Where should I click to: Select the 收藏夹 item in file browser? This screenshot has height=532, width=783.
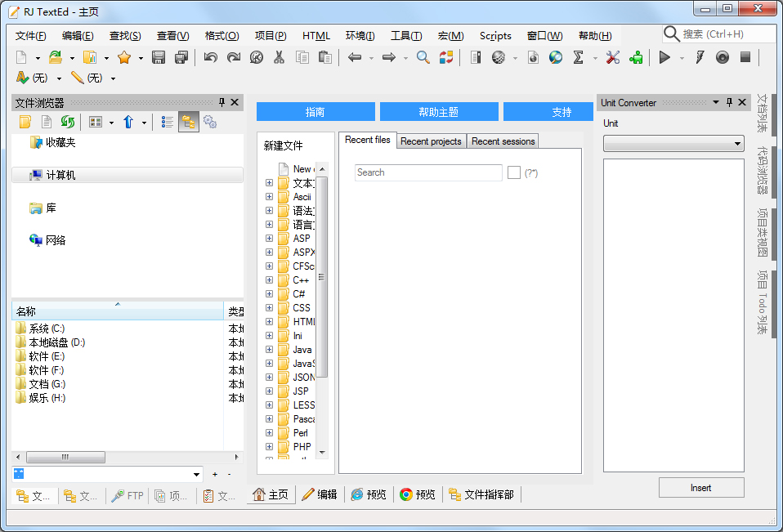pyautogui.click(x=52, y=142)
